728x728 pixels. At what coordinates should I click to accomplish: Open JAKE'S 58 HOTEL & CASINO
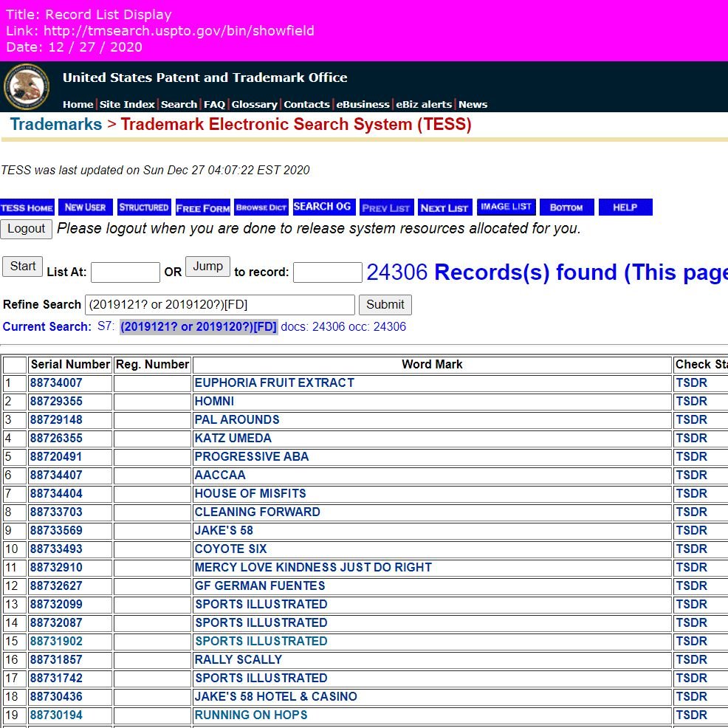coord(276,696)
